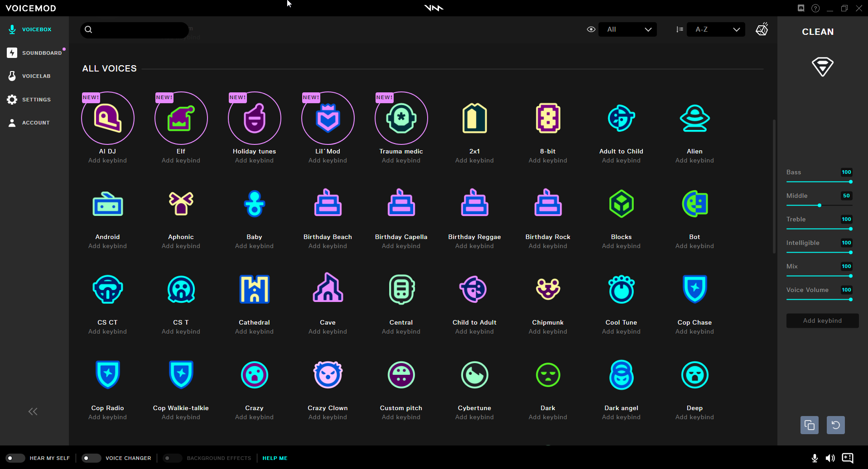Viewport: 868px width, 469px height.
Task: Select the AI DJ voice icon
Action: [108, 118]
